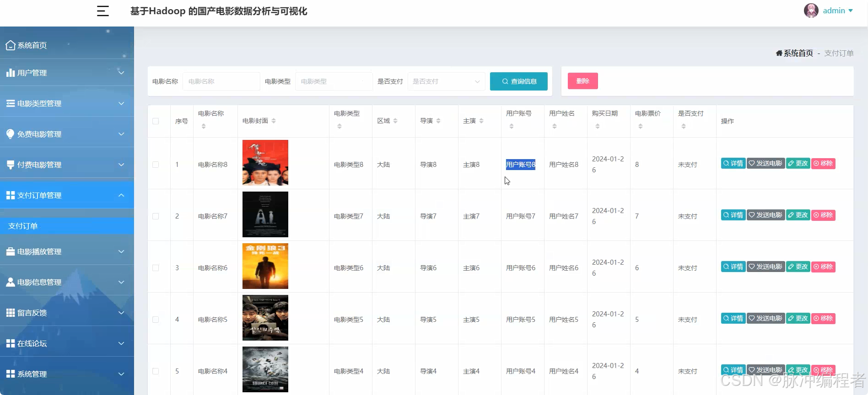This screenshot has height=395, width=868.
Task: Click the home icon in breadcrumb
Action: (x=779, y=53)
